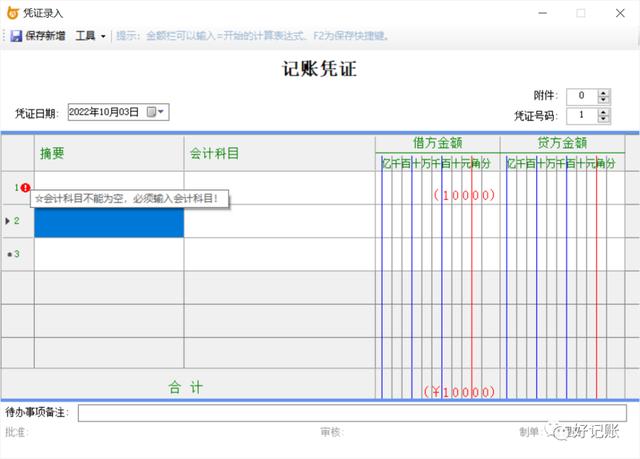Click the 审核 label
The width and height of the screenshot is (640, 459).
coord(331,432)
